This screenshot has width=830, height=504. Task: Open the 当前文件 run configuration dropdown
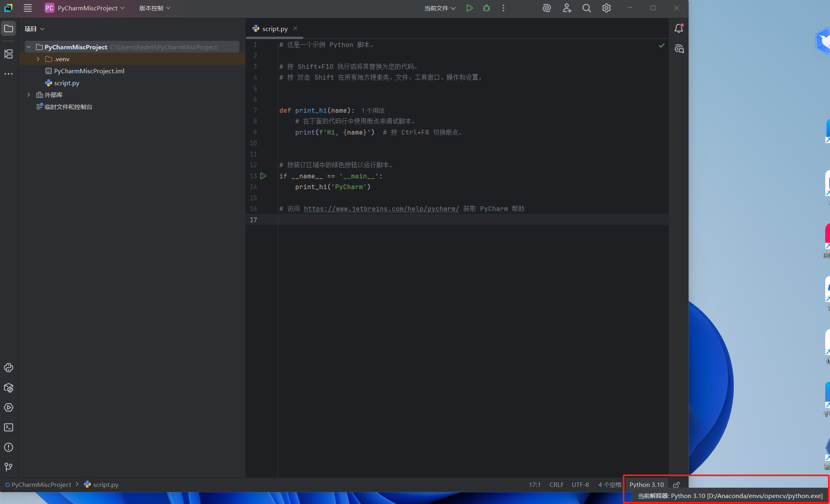tap(440, 8)
